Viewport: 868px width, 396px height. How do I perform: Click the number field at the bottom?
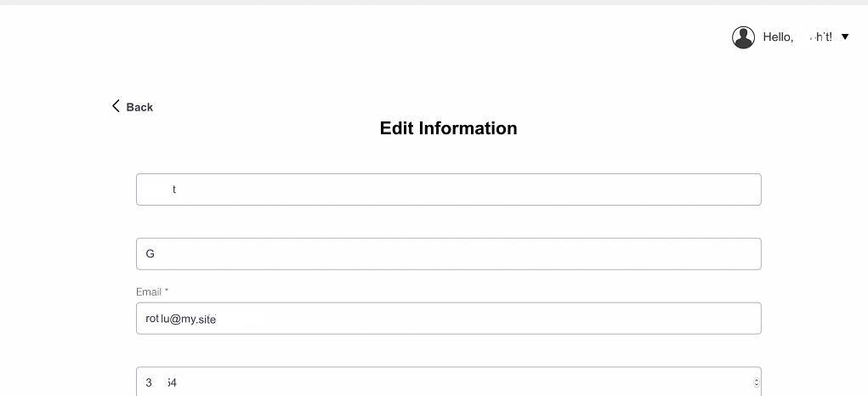(x=442, y=382)
